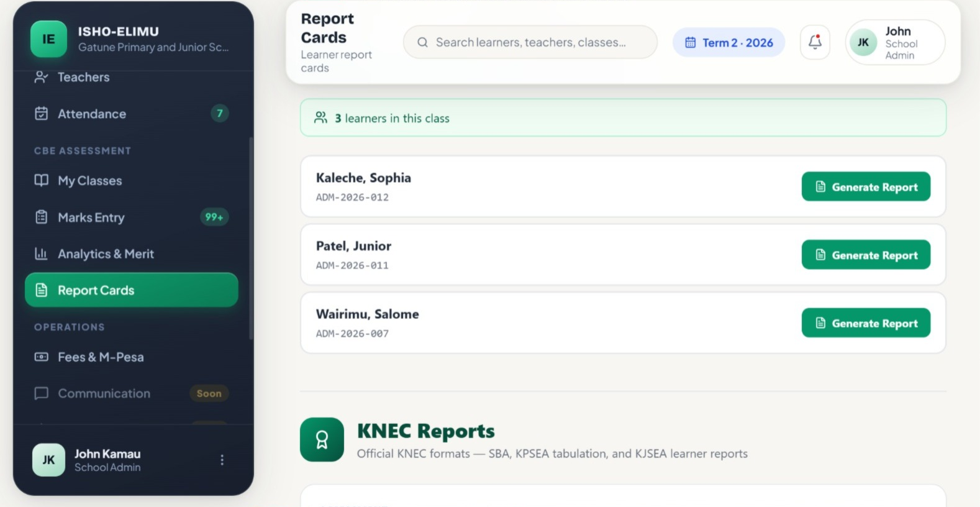Open Analytics & Merit page
Viewport: 980px width, 507px height.
pyautogui.click(x=132, y=254)
